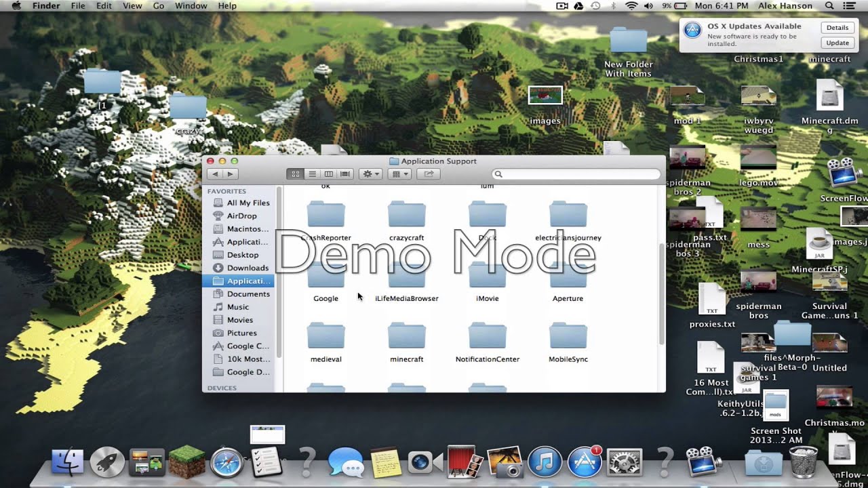Open the Arrange items dropdown
The height and width of the screenshot is (488, 868).
399,174
